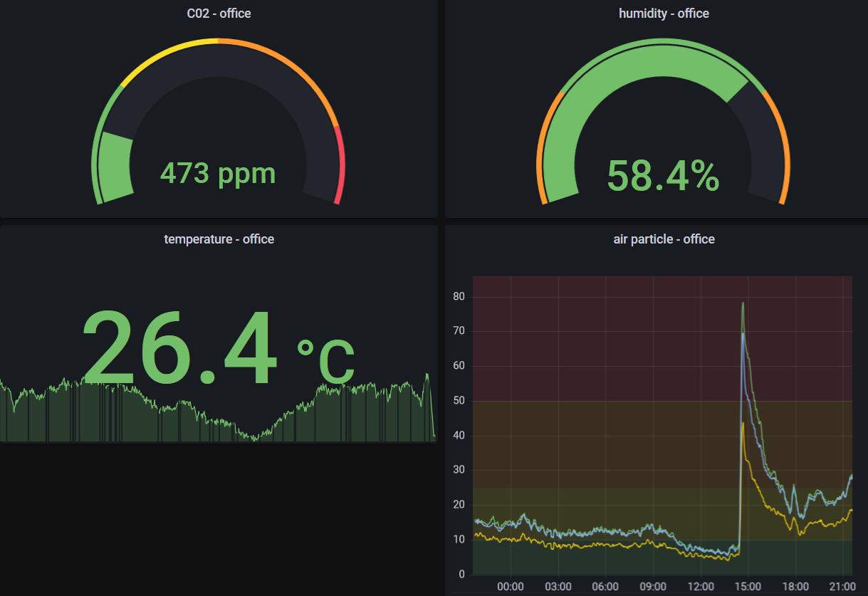Click the 00:00 label on the time axis
The image size is (868, 596).
point(510,587)
